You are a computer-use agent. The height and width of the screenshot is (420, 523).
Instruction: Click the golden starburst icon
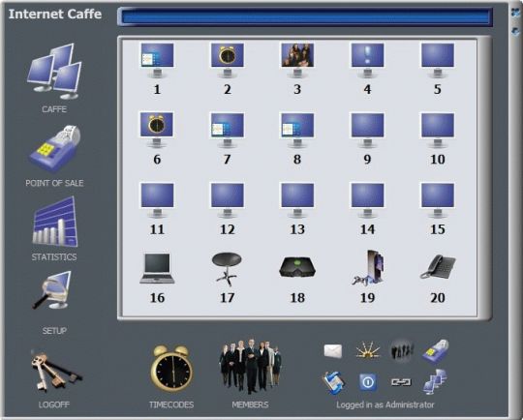[x=368, y=351]
